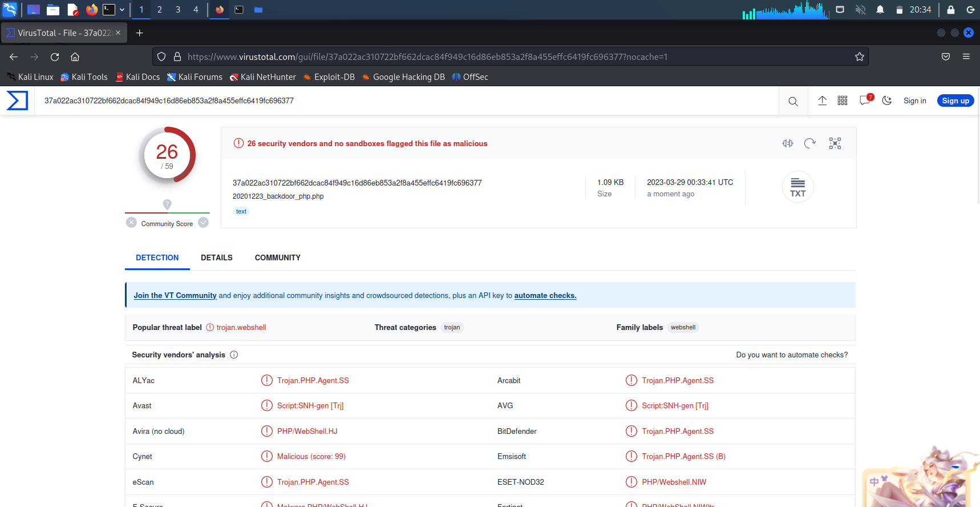The height and width of the screenshot is (507, 980).
Task: Click the "text" file tag
Action: (x=241, y=211)
